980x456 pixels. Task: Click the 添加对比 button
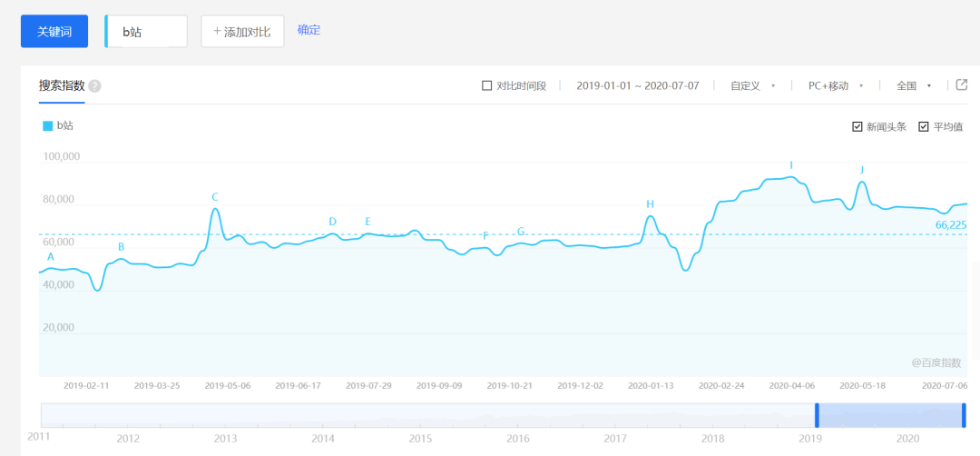click(x=242, y=31)
